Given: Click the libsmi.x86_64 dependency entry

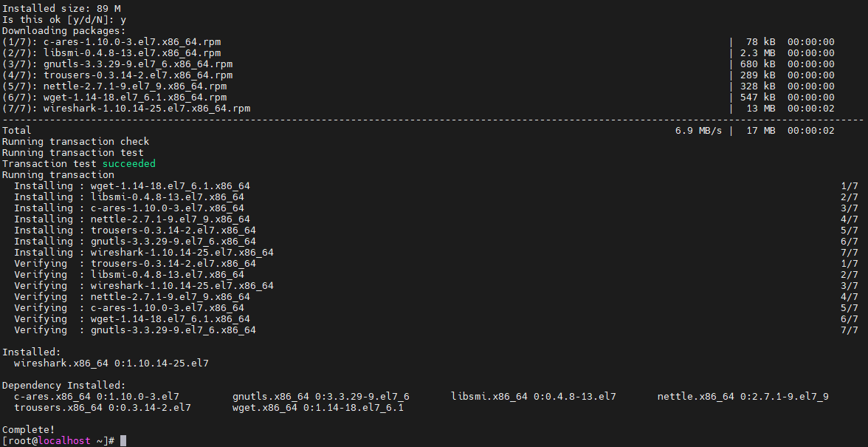Looking at the screenshot, I should pyautogui.click(x=533, y=397).
